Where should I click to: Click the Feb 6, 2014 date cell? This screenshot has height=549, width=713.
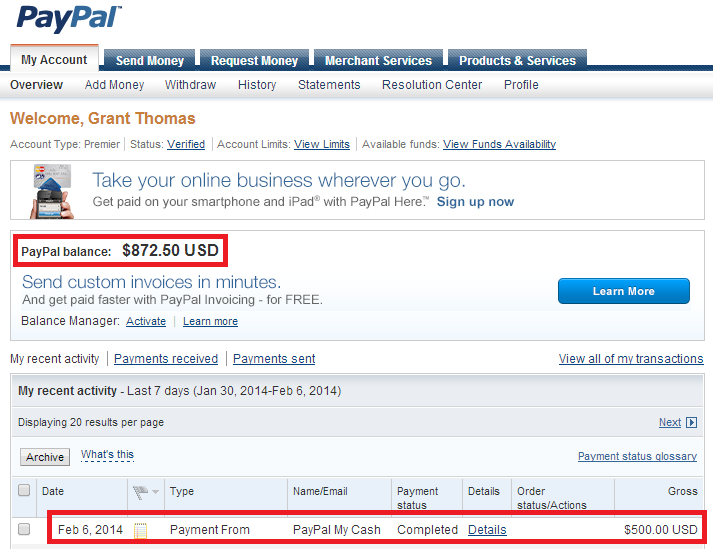(90, 530)
